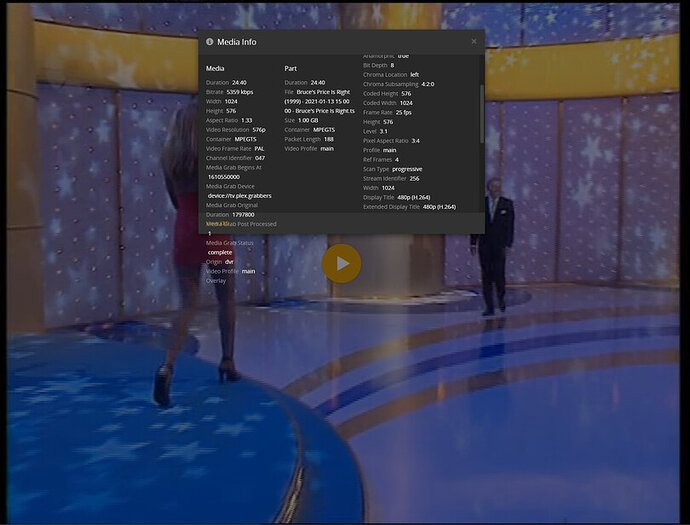Select the Bitrate value 5359 kbps
690x525 pixels.
point(240,92)
